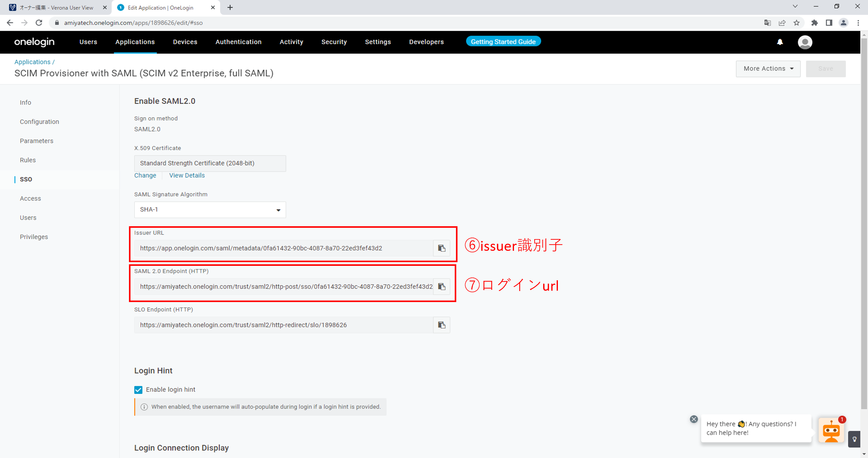Go back in browser history
Viewport: 868px width, 458px height.
point(10,23)
